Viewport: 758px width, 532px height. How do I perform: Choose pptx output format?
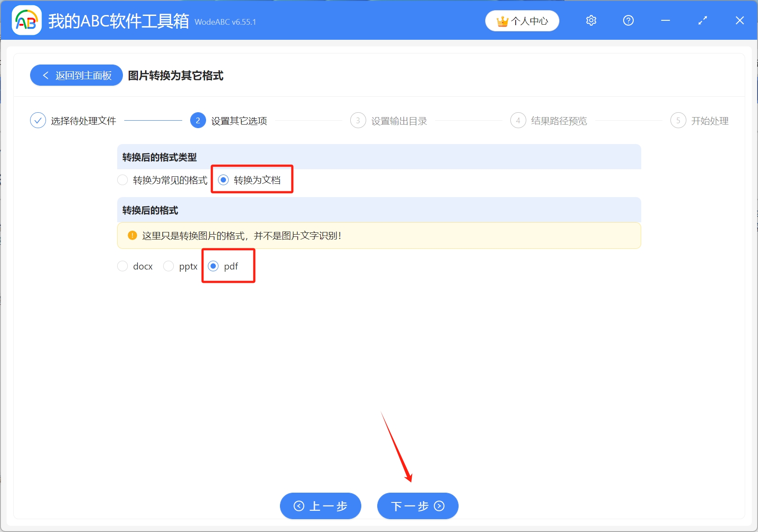point(180,266)
